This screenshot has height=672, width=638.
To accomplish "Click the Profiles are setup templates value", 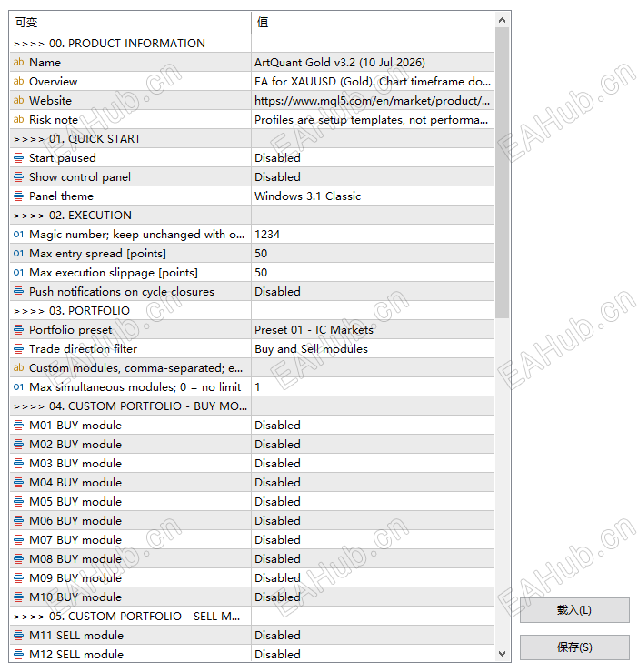I will click(x=373, y=119).
